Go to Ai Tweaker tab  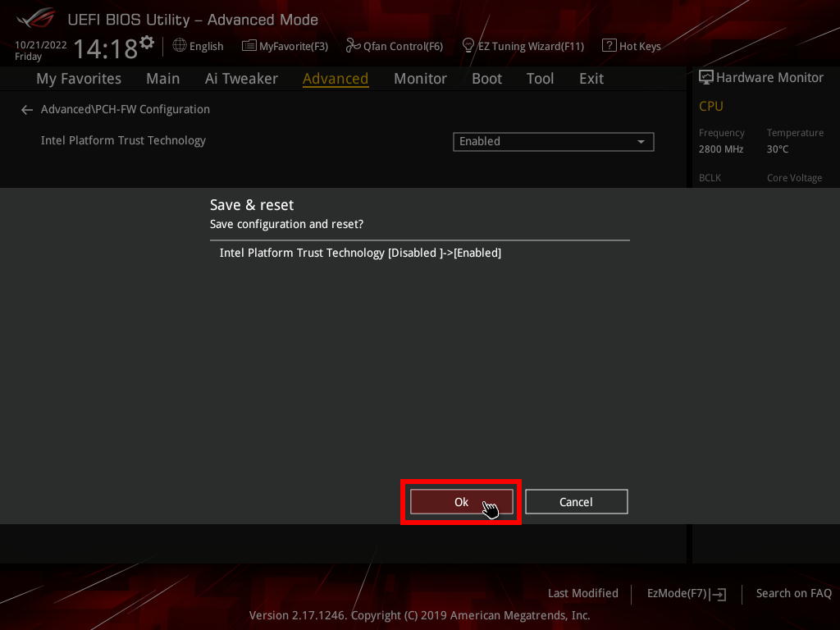pos(241,79)
